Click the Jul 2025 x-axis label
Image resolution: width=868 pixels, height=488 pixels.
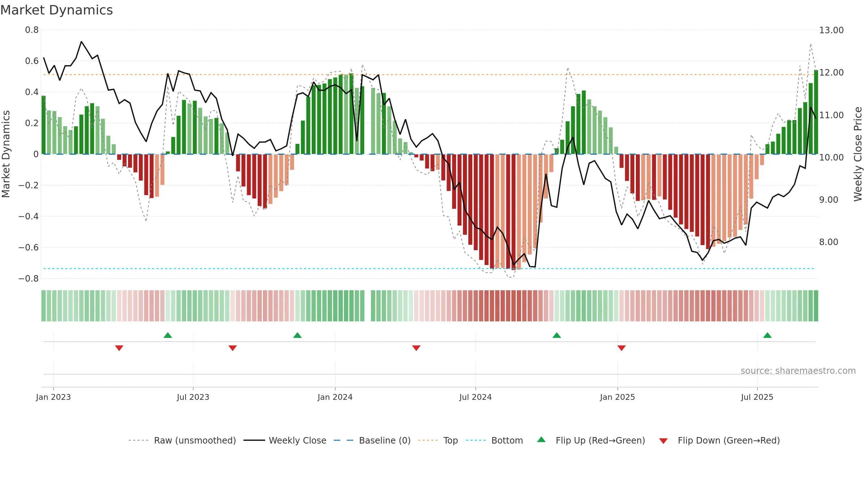click(757, 397)
